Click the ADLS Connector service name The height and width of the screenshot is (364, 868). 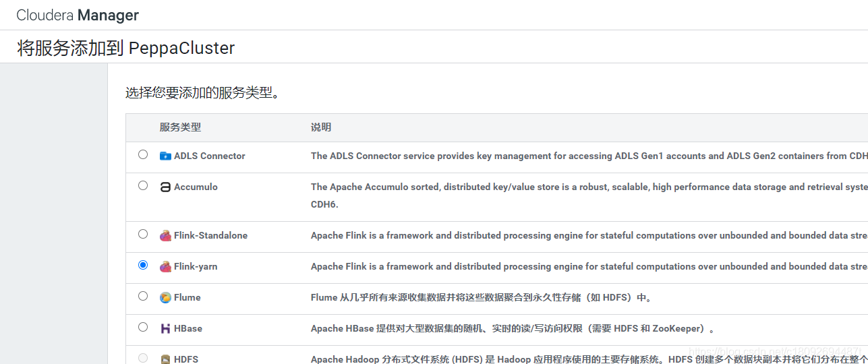tap(210, 156)
